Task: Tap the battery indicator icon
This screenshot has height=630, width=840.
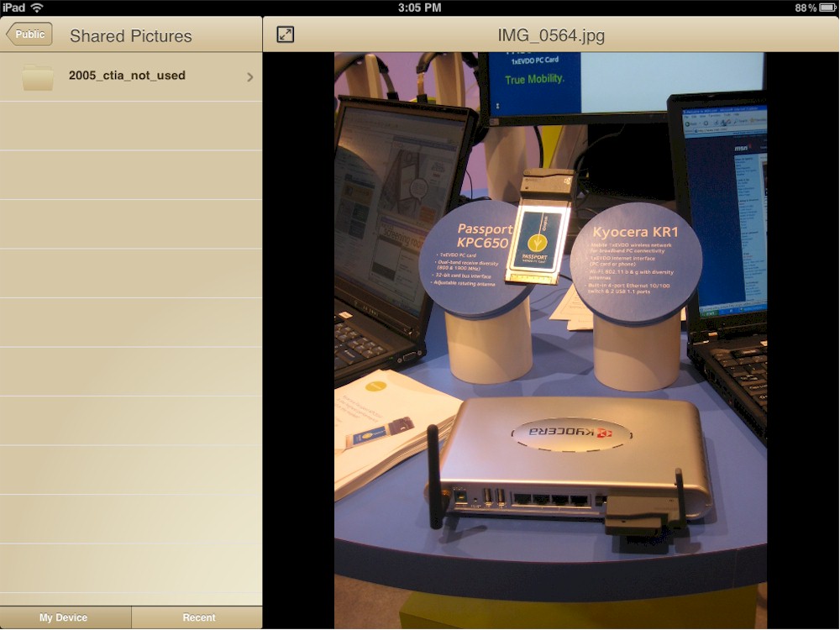Action: [x=827, y=8]
